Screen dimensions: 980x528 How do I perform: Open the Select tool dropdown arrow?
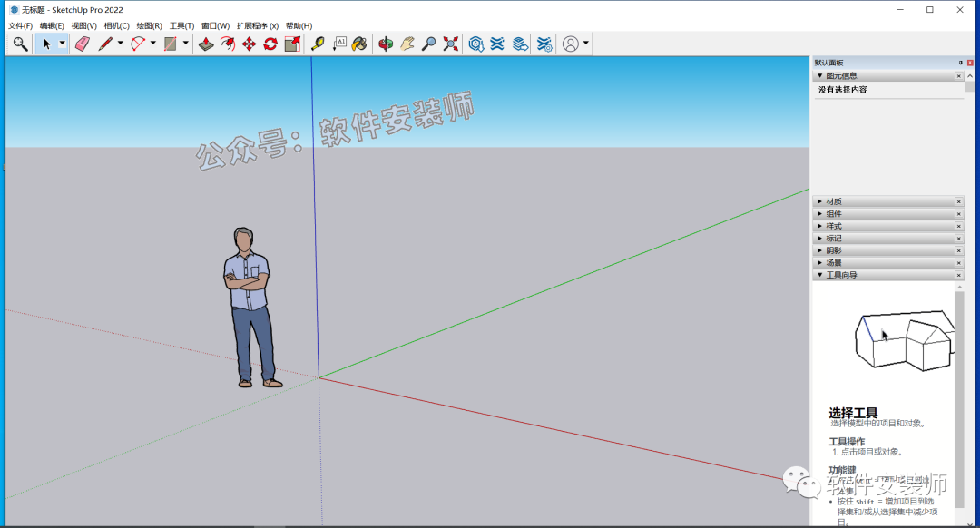(62, 44)
